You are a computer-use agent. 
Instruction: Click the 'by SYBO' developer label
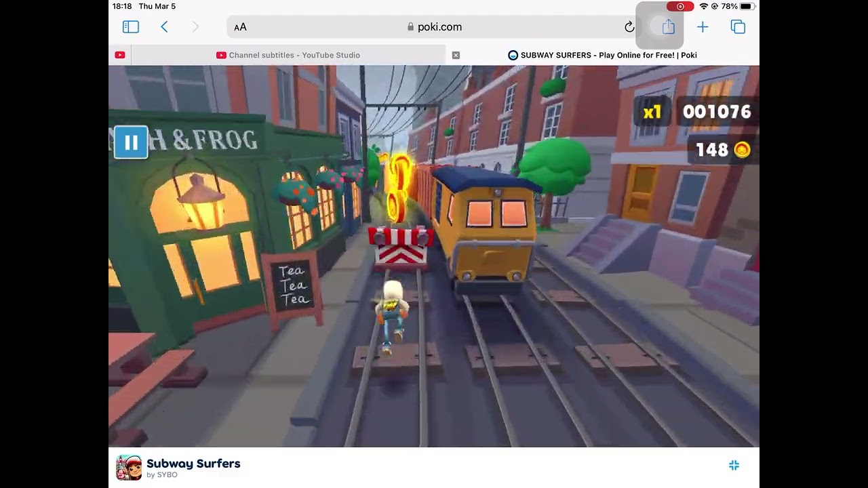click(x=162, y=475)
